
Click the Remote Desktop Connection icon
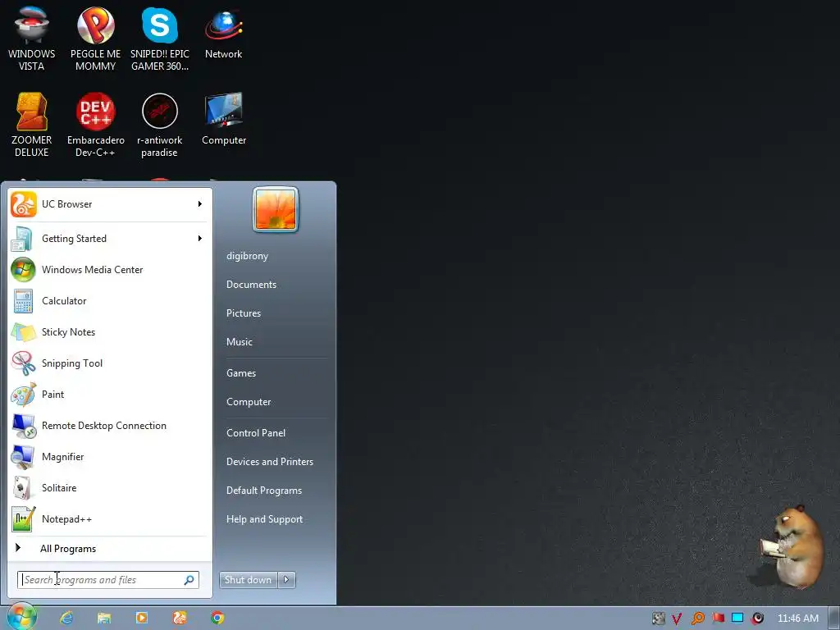coord(24,426)
